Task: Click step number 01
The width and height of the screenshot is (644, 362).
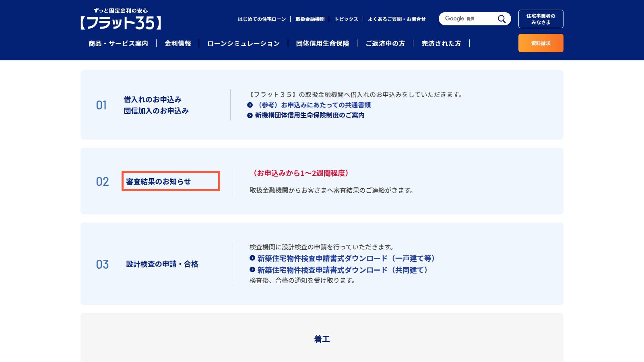Action: click(101, 105)
